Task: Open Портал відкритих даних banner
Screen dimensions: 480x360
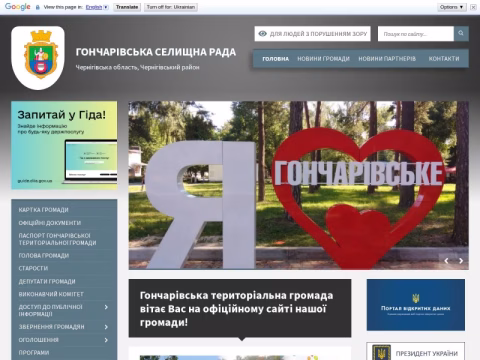Action: 416,305
